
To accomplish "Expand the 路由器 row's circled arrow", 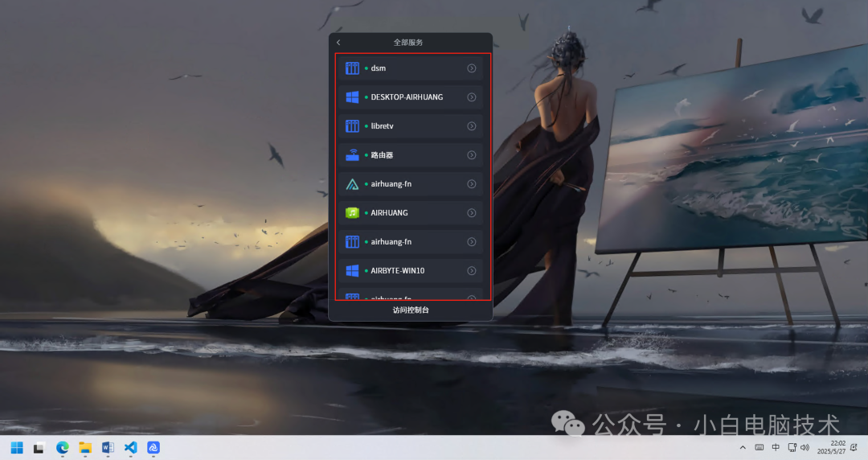I will click(x=472, y=155).
